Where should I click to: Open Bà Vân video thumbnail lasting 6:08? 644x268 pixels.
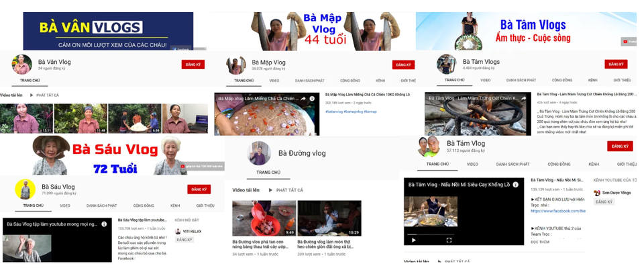[135, 118]
